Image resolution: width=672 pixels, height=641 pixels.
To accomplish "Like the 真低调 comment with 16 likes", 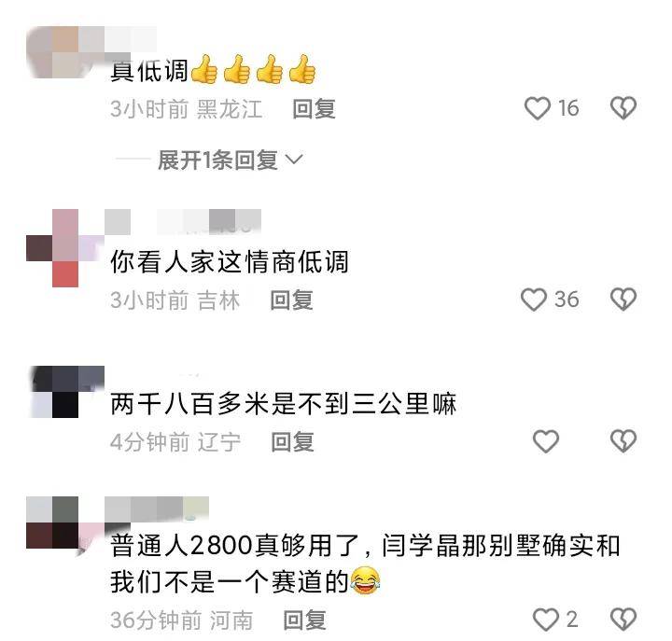I will pos(538,108).
